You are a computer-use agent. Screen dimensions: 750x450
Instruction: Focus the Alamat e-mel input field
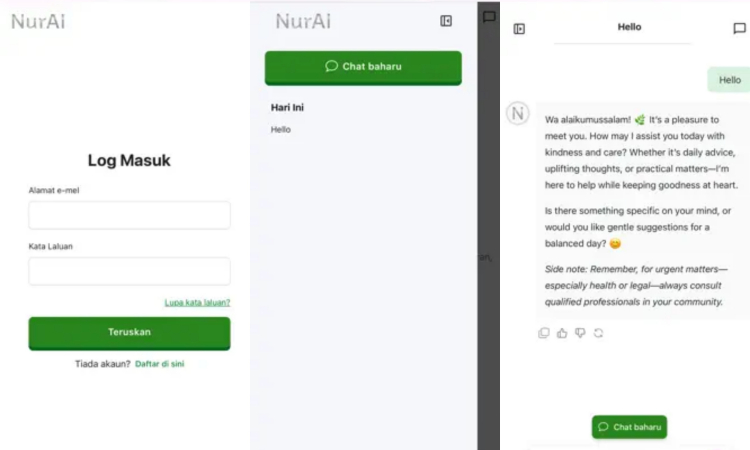129,215
